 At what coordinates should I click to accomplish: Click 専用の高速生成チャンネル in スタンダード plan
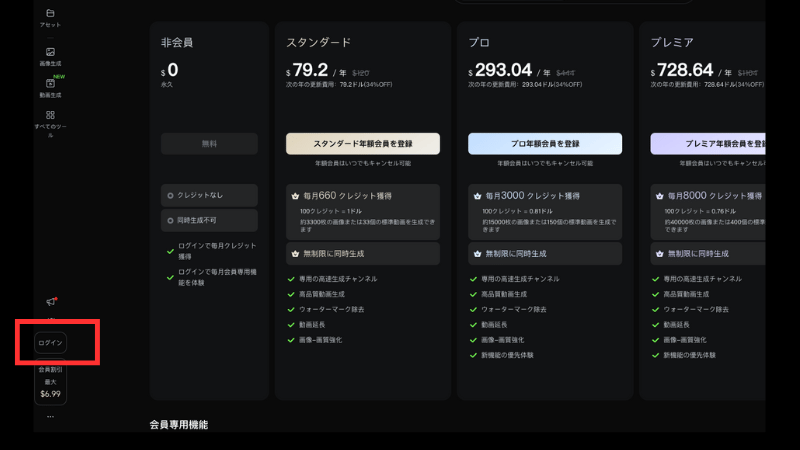[x=338, y=279]
